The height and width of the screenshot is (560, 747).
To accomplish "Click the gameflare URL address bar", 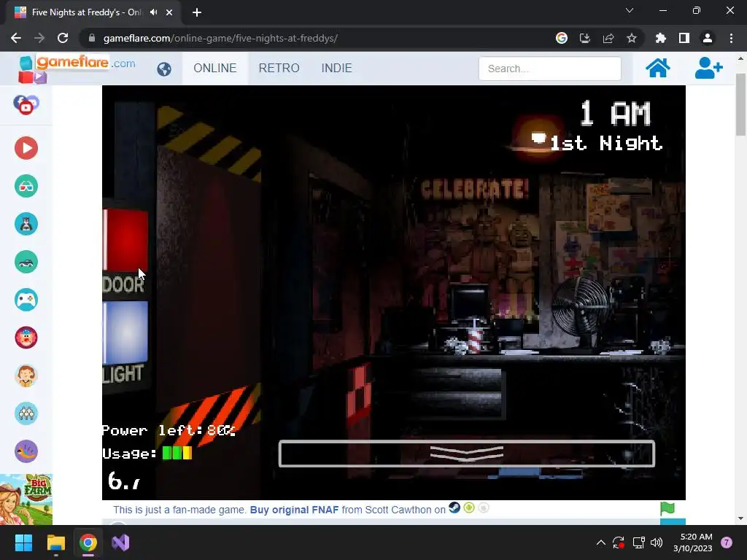I will 314,38.
